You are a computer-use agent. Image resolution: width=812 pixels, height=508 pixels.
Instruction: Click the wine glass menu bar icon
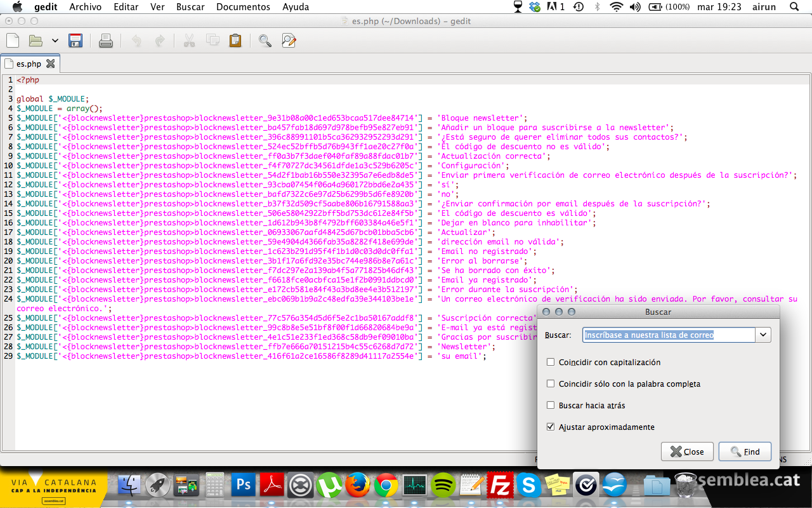coord(519,7)
